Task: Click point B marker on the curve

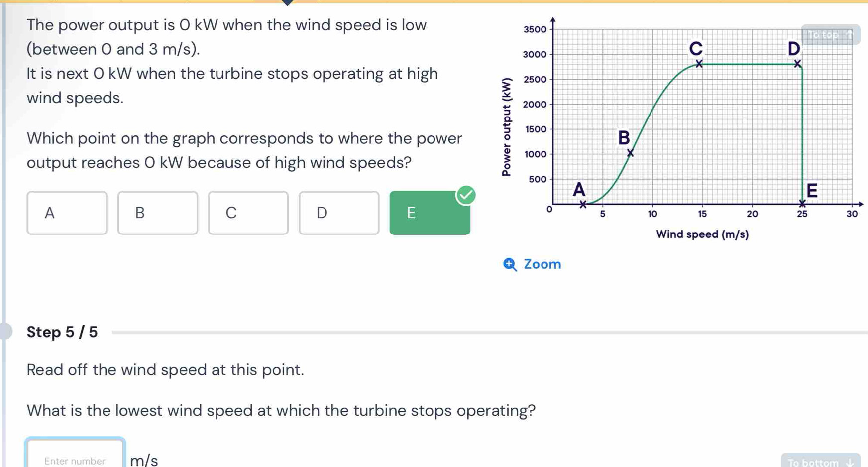Action: tap(630, 153)
